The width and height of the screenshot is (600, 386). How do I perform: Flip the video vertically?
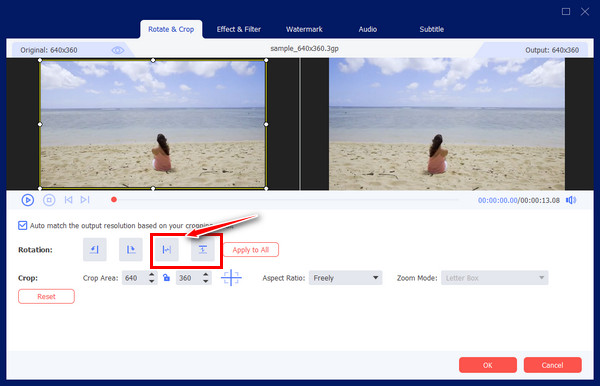tap(202, 249)
